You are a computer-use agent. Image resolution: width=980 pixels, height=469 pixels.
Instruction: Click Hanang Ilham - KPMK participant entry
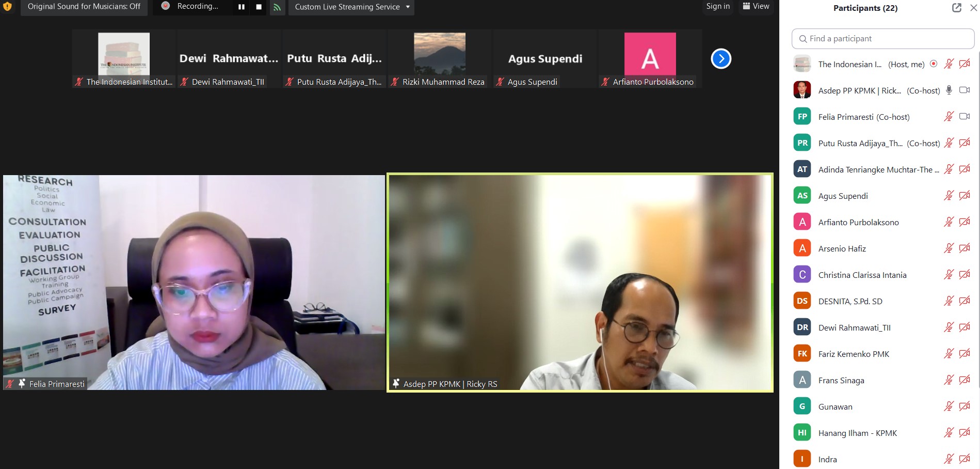[x=857, y=433]
